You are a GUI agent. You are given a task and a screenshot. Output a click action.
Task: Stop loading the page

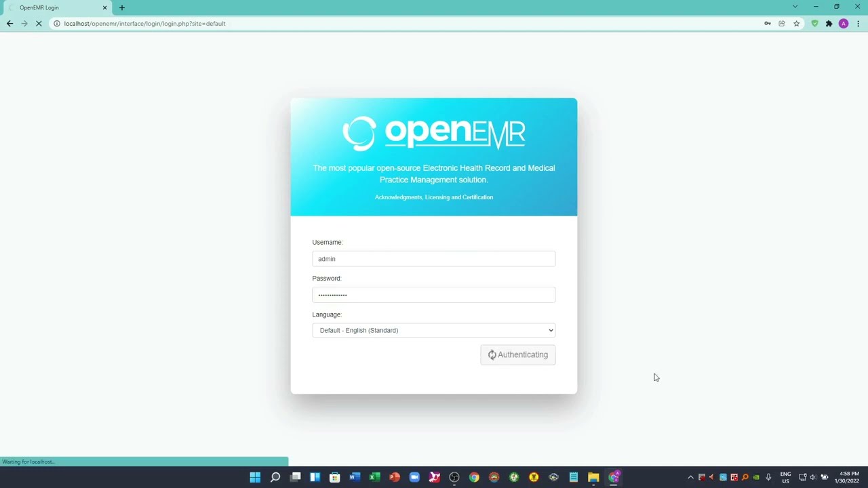[x=39, y=24]
